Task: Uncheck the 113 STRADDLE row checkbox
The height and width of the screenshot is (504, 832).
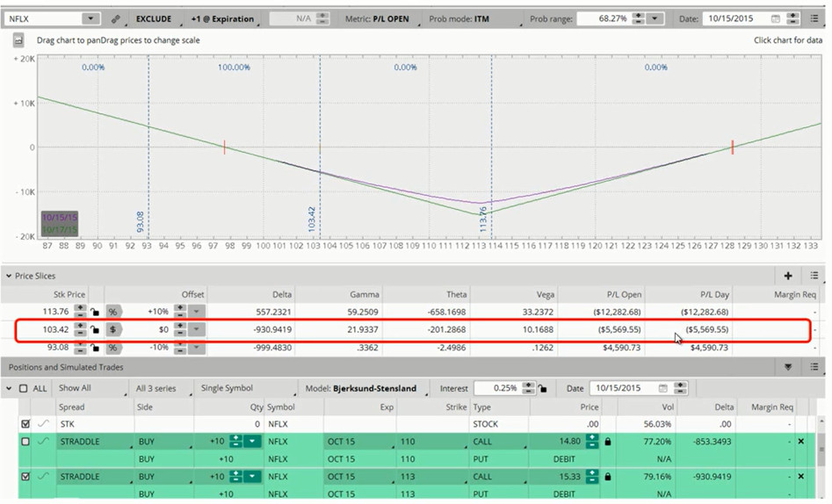Action: pyautogui.click(x=25, y=477)
